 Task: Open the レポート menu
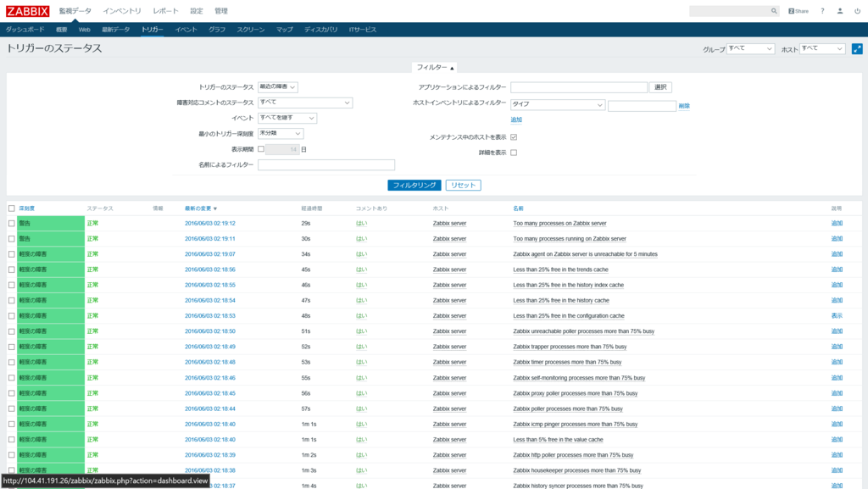[165, 11]
